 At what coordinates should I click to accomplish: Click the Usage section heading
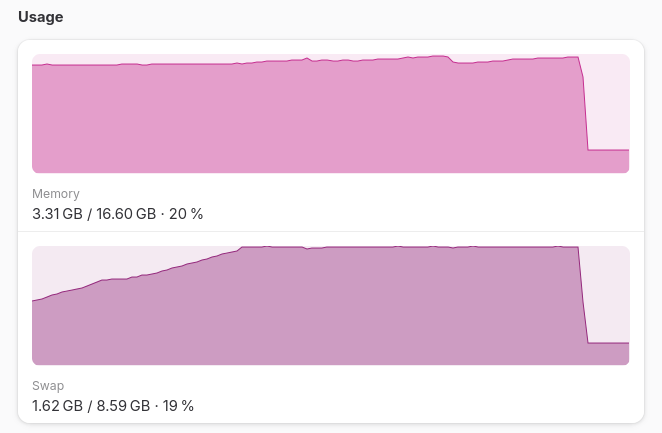pyautogui.click(x=43, y=16)
